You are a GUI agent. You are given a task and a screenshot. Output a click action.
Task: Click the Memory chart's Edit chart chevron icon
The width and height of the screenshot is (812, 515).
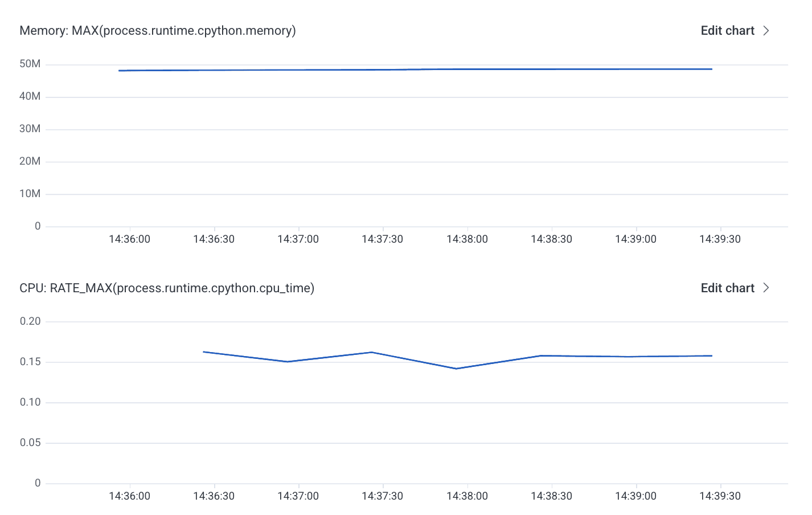tap(766, 30)
